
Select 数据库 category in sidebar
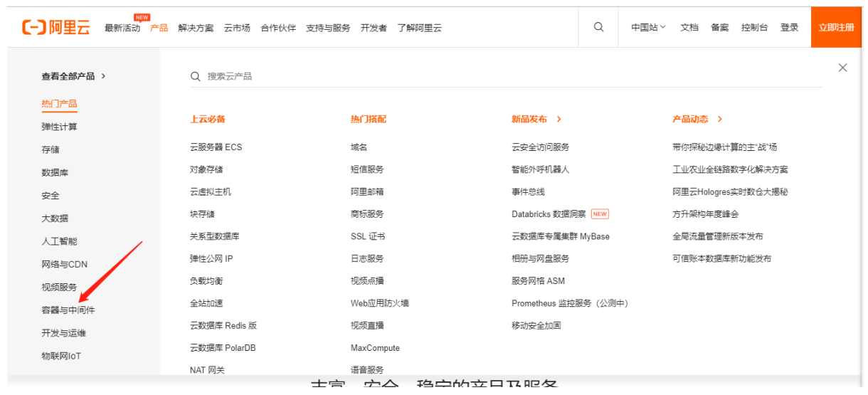point(55,173)
